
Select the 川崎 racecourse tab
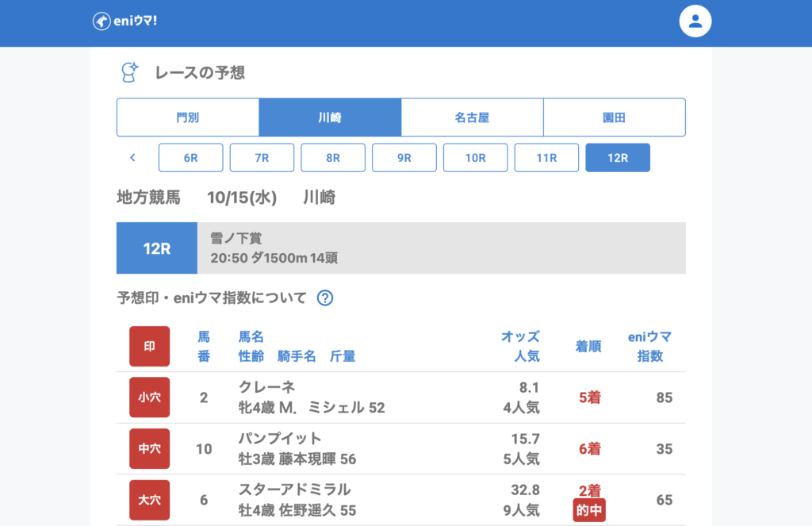(330, 117)
